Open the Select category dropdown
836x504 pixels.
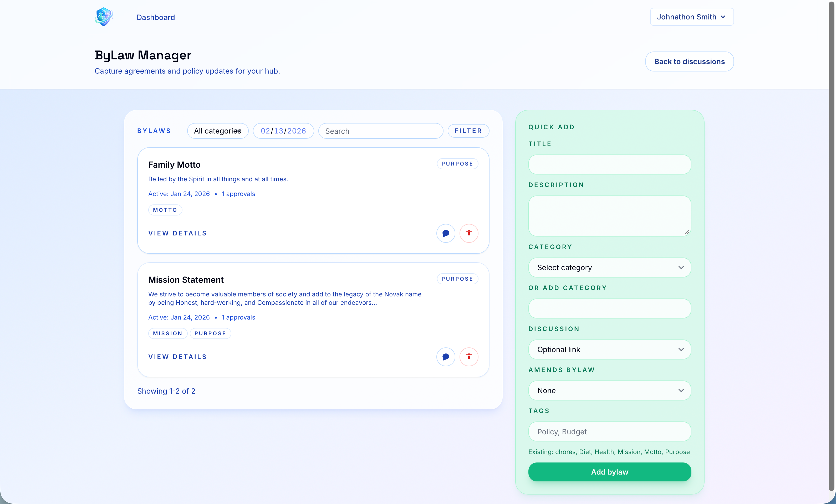[609, 268]
